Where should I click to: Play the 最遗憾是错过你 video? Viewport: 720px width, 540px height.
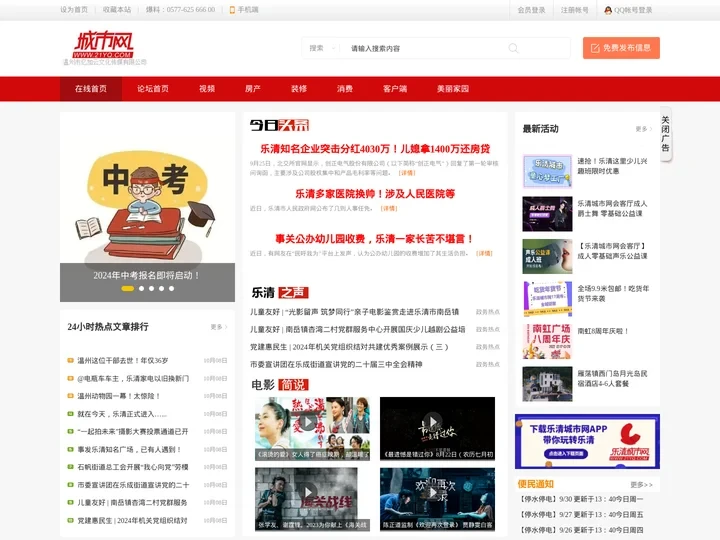tap(437, 429)
